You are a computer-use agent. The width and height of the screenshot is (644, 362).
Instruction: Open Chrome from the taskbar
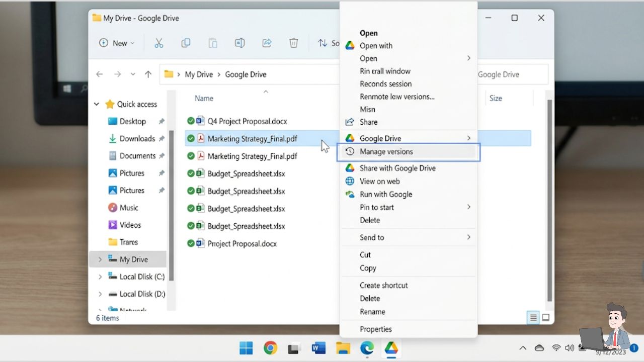271,348
